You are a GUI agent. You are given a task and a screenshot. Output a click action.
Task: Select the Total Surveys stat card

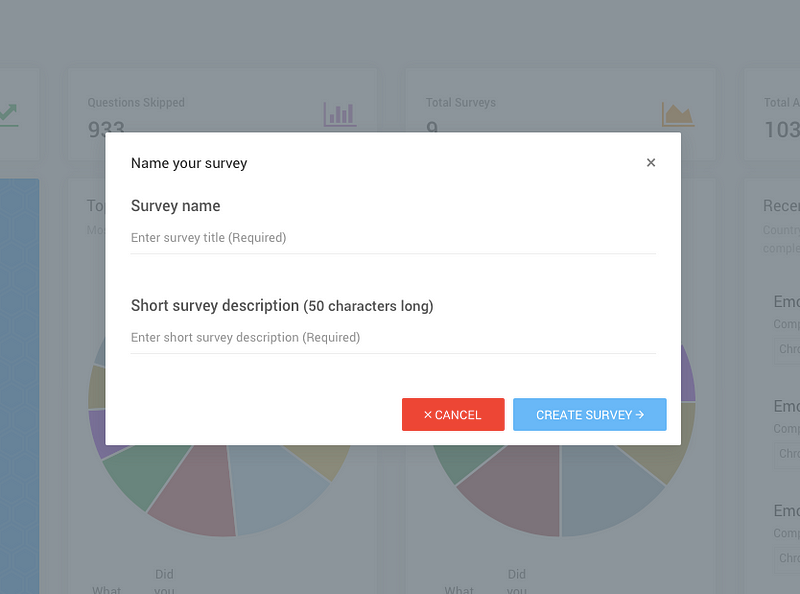click(561, 115)
